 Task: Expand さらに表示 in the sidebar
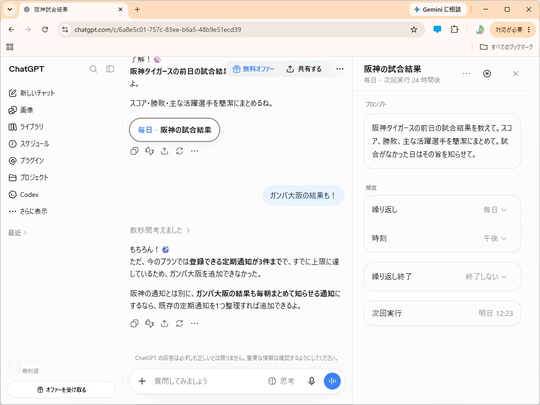tap(28, 211)
